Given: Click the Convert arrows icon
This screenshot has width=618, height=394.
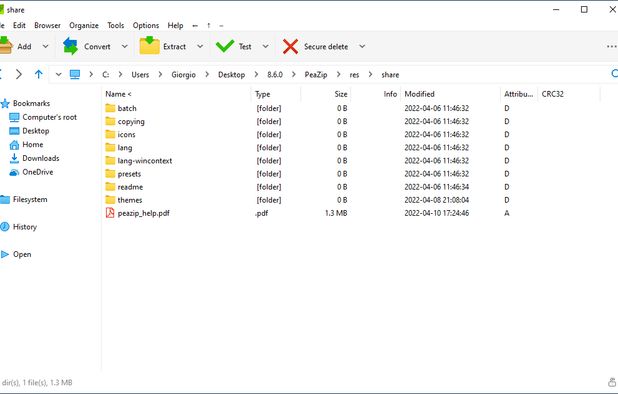Looking at the screenshot, I should [71, 46].
